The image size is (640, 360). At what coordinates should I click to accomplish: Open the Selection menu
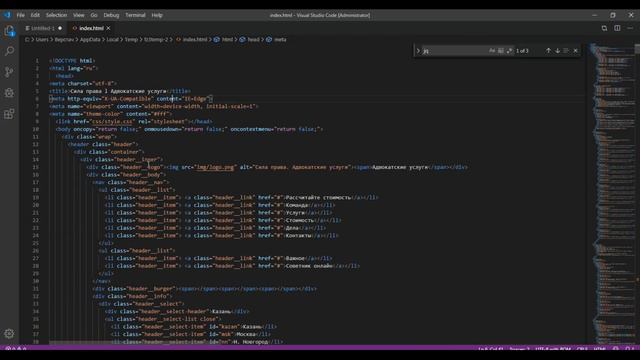[x=56, y=15]
